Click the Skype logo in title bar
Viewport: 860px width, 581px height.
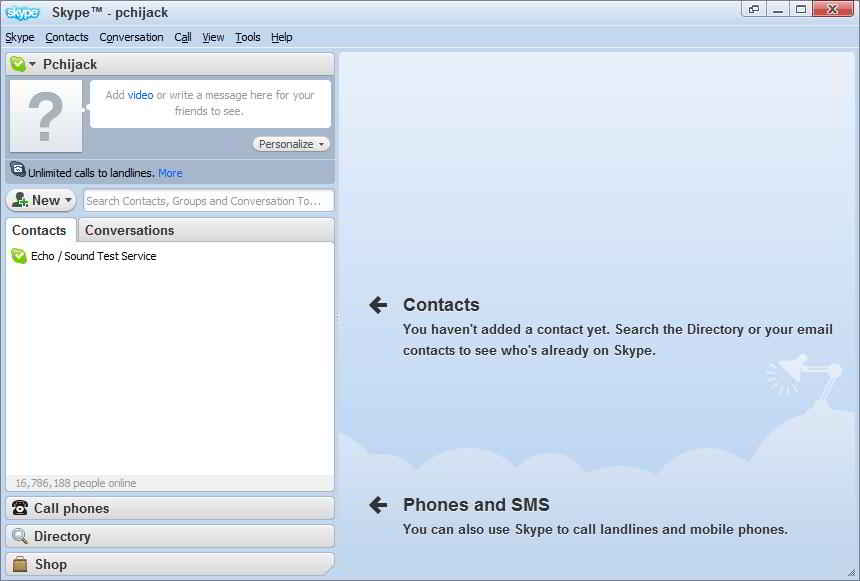point(22,12)
